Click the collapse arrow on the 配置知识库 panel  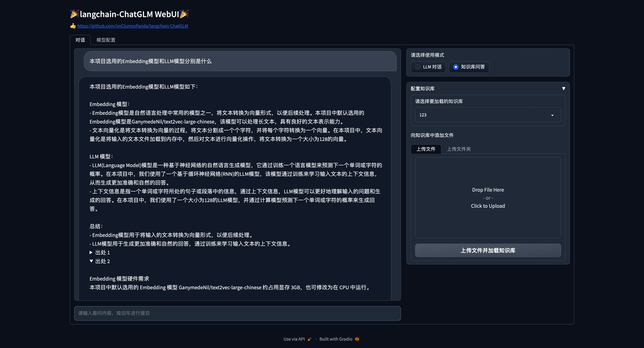point(564,88)
